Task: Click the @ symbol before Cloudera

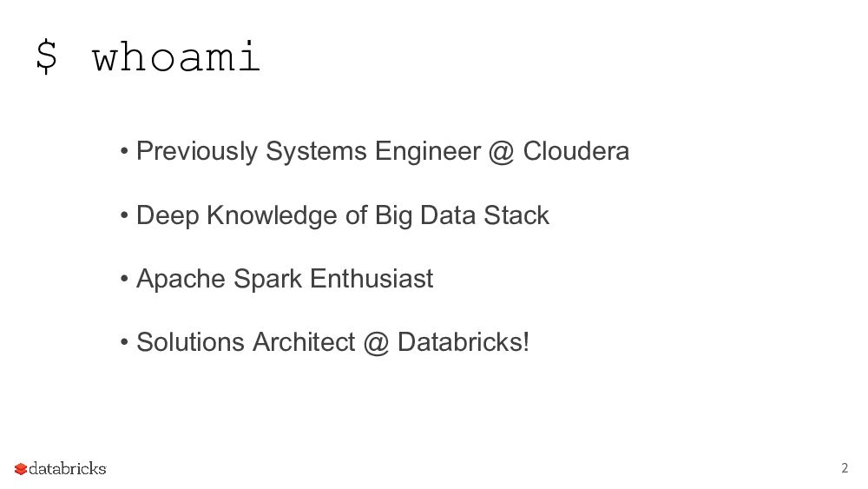Action: pos(502,152)
